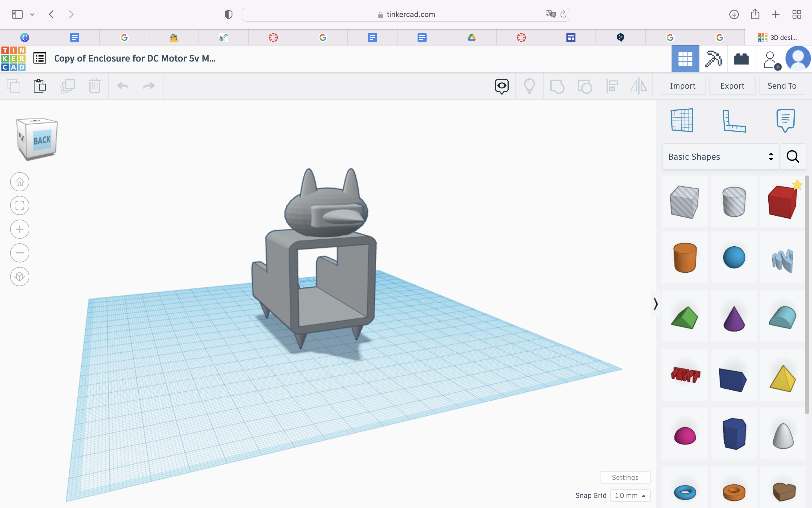
Task: Undo the last action
Action: 123,86
